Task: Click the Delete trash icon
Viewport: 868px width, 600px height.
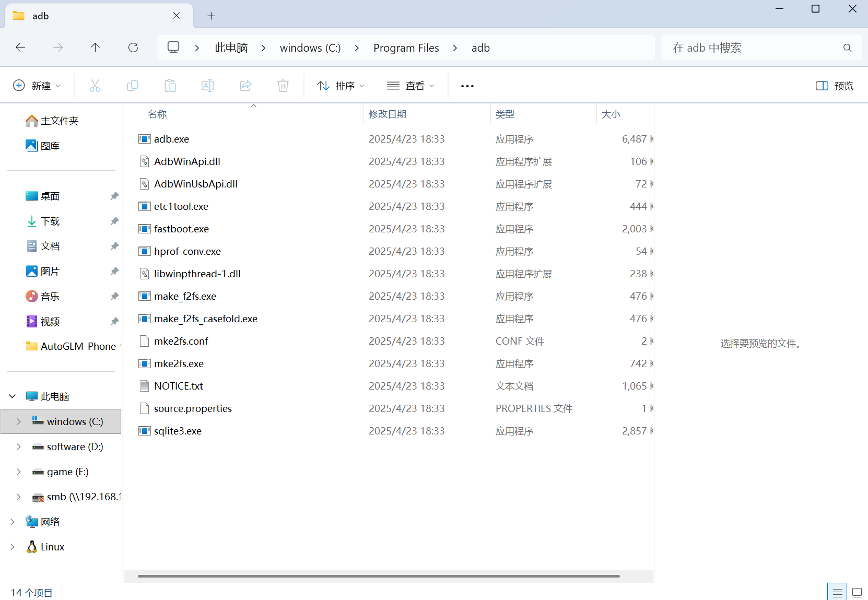Action: tap(283, 86)
